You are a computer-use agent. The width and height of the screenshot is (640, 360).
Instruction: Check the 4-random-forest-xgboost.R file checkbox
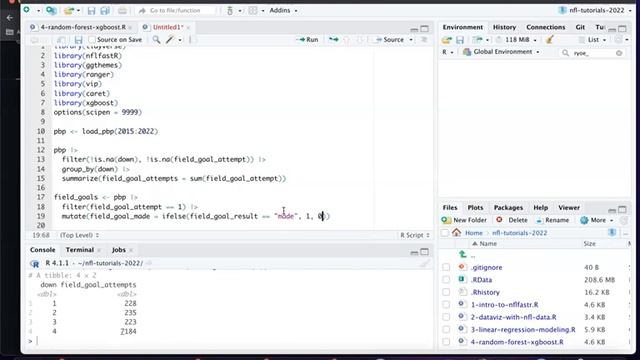tap(446, 342)
